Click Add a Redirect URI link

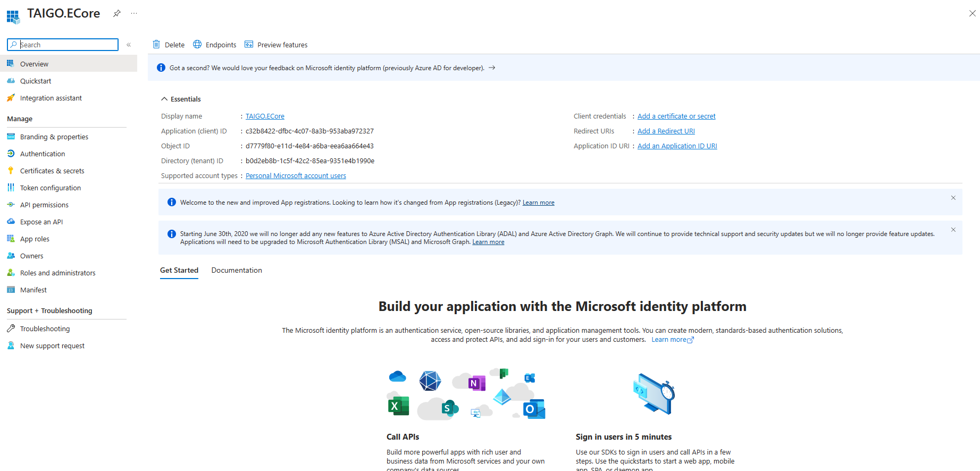(x=666, y=131)
